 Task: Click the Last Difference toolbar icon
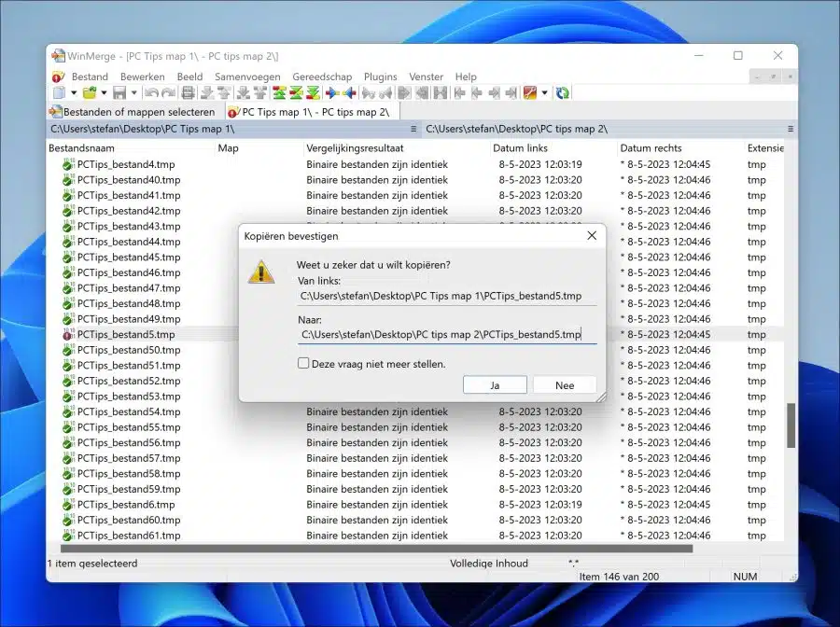314,93
